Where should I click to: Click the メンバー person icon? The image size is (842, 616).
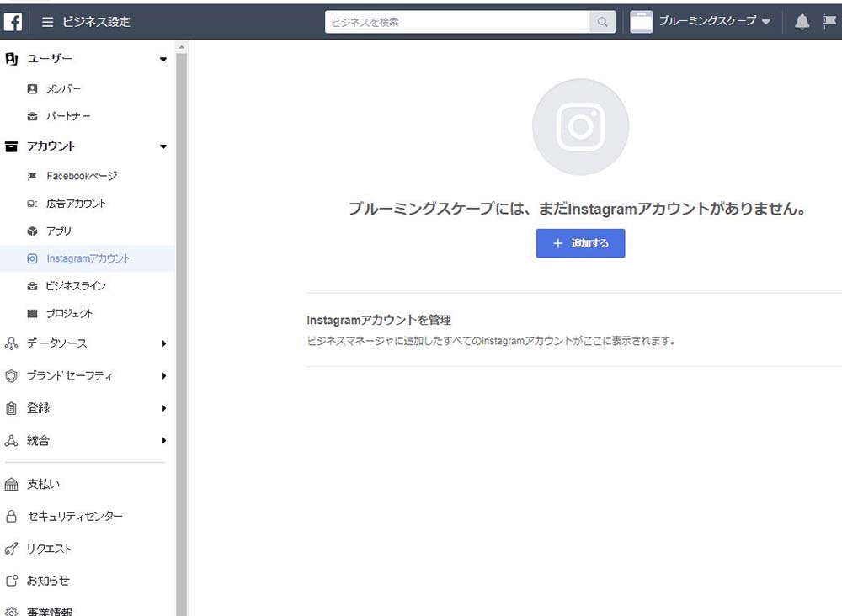pyautogui.click(x=32, y=89)
